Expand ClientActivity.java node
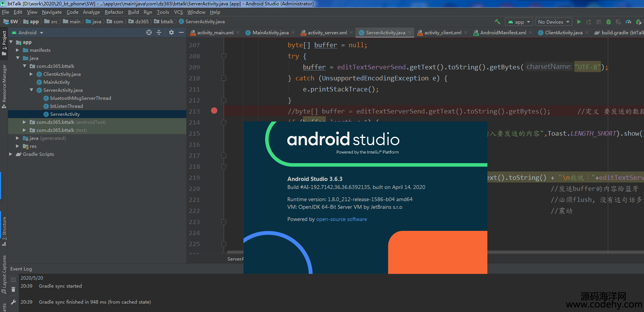This screenshot has width=644, height=312. [x=31, y=74]
